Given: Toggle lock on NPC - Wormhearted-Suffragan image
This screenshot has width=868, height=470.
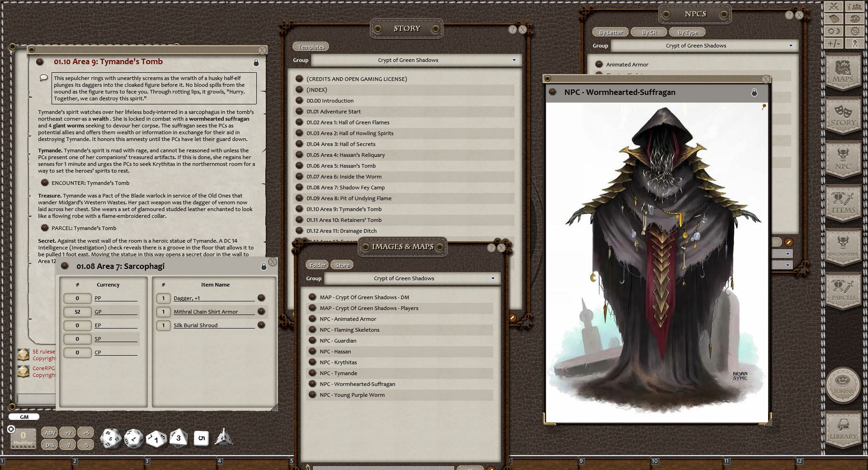Looking at the screenshot, I should [x=754, y=92].
